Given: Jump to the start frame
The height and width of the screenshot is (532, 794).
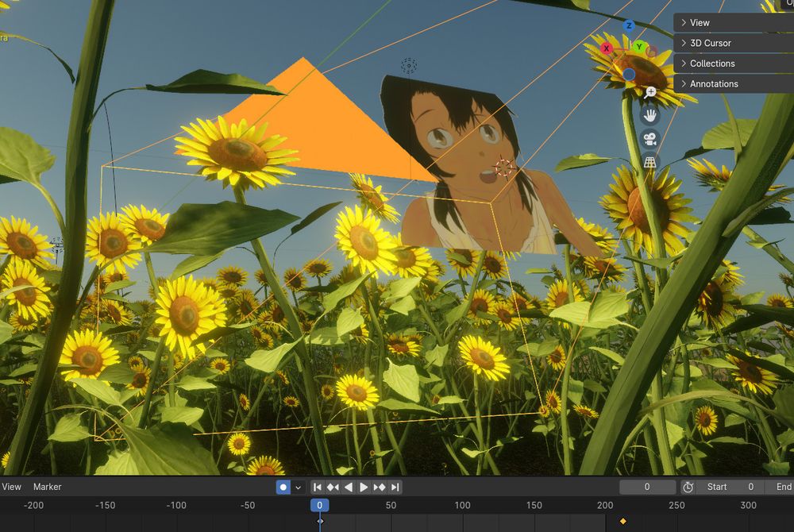Looking at the screenshot, I should point(318,487).
